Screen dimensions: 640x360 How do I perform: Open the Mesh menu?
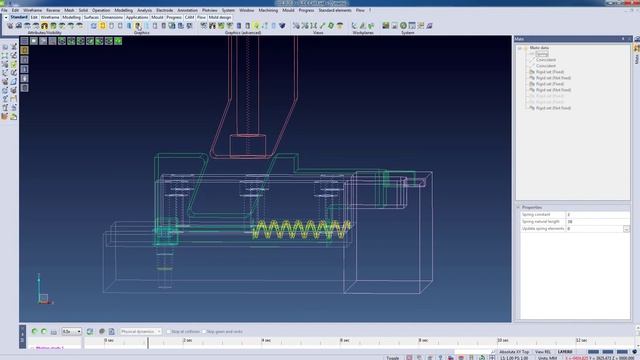click(69, 10)
